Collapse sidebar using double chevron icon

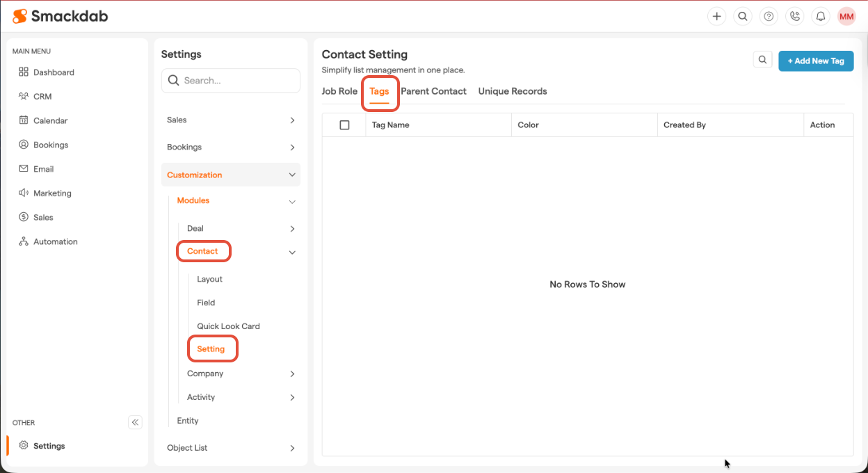tap(136, 422)
